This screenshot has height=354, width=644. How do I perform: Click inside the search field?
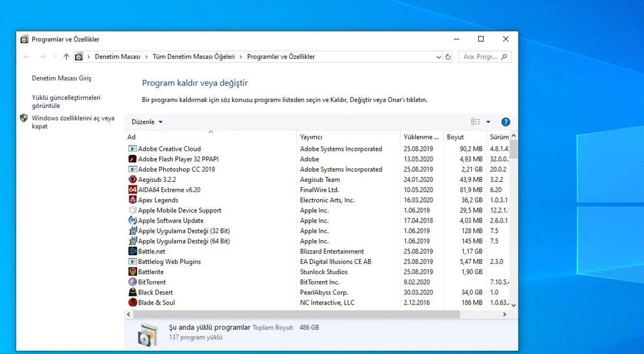pos(482,56)
